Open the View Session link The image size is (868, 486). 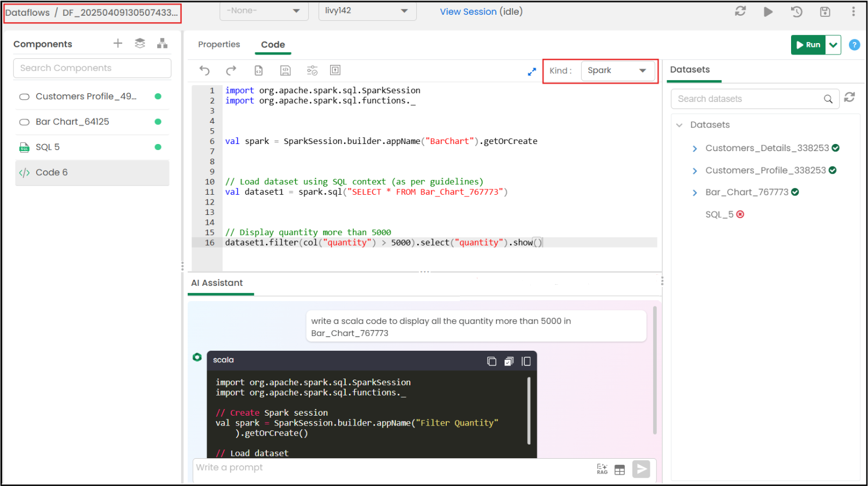tap(468, 11)
